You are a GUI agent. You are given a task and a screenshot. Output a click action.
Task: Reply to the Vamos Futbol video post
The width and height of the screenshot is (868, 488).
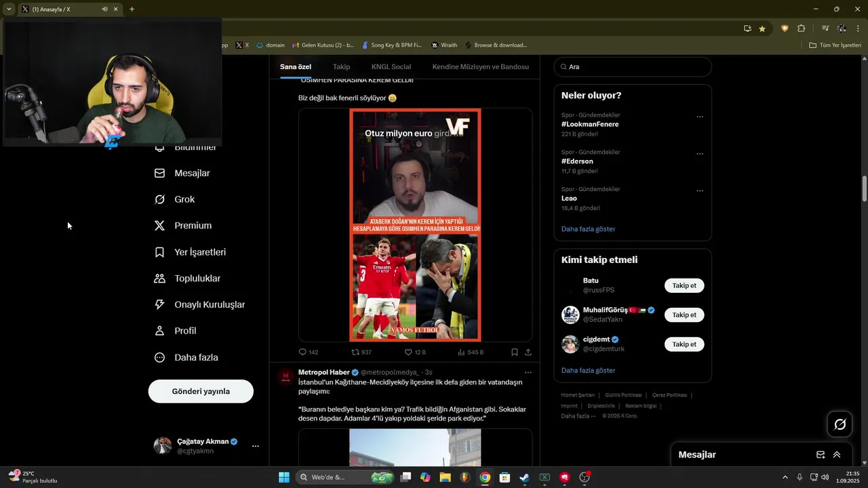click(x=309, y=352)
